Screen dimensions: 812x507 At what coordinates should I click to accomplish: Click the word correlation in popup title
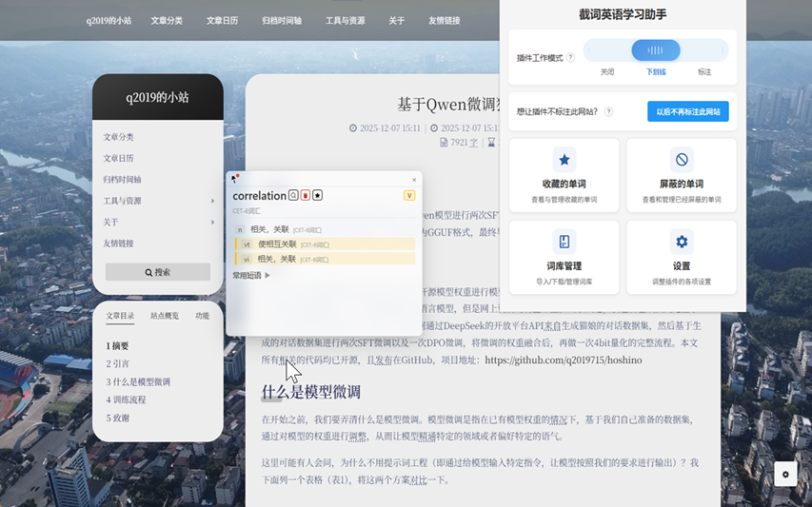pos(260,196)
